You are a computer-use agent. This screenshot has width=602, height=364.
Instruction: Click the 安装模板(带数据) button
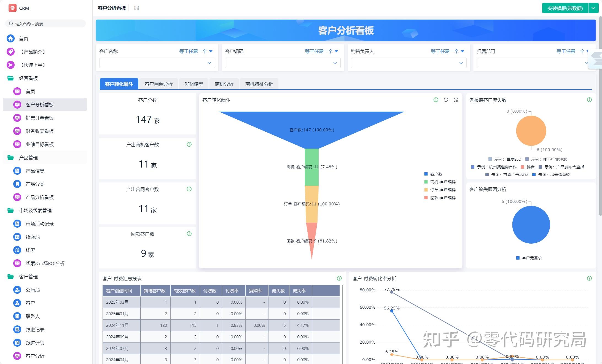[x=565, y=8]
